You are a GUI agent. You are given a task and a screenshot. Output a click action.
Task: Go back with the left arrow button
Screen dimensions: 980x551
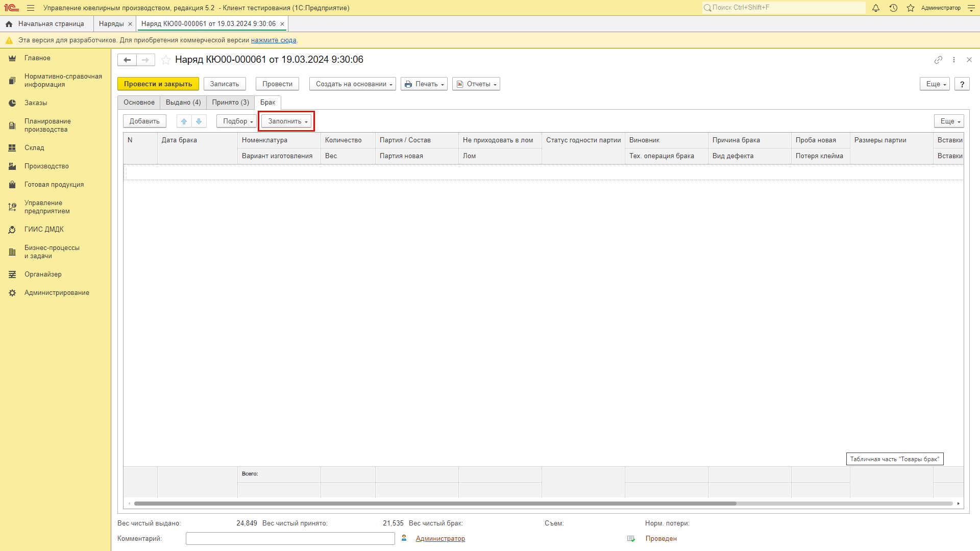coord(127,60)
